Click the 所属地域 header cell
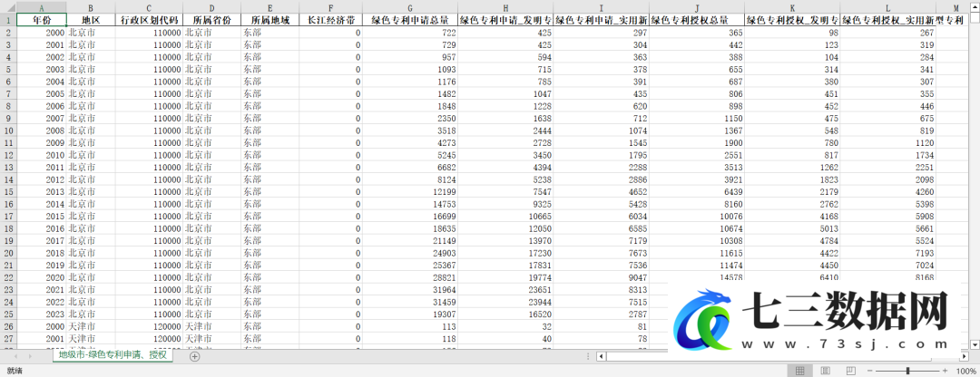Image resolution: width=980 pixels, height=377 pixels. click(x=269, y=20)
